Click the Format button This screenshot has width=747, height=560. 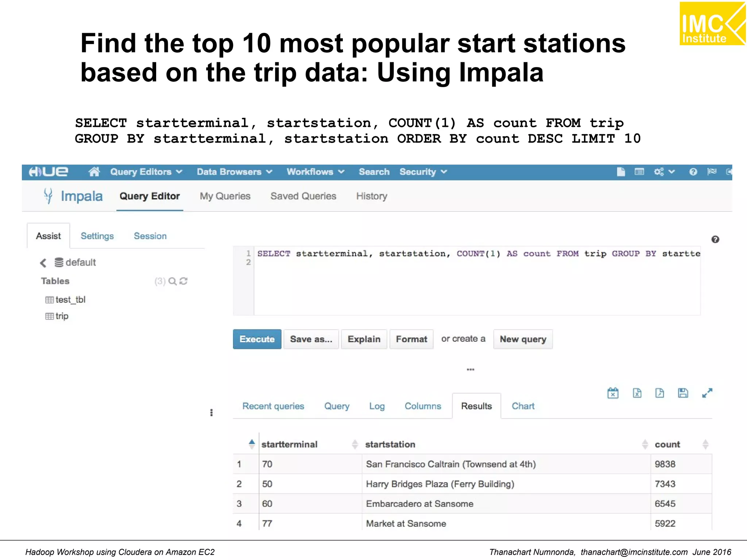[x=411, y=339]
